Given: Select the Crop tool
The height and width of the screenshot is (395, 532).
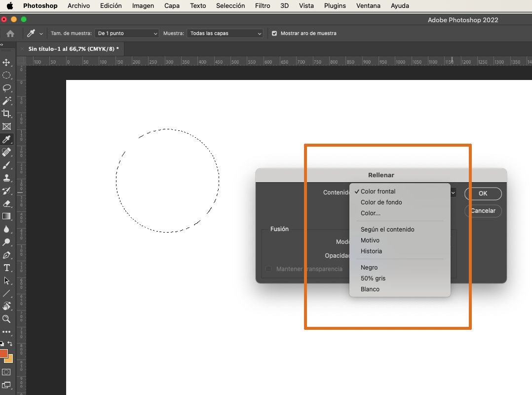Looking at the screenshot, I should tap(6, 114).
